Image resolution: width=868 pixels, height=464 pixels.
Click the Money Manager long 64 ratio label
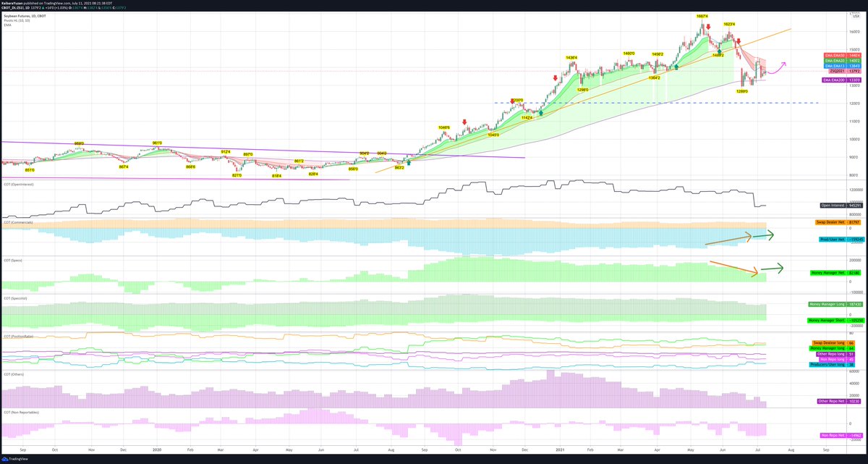tap(832, 348)
